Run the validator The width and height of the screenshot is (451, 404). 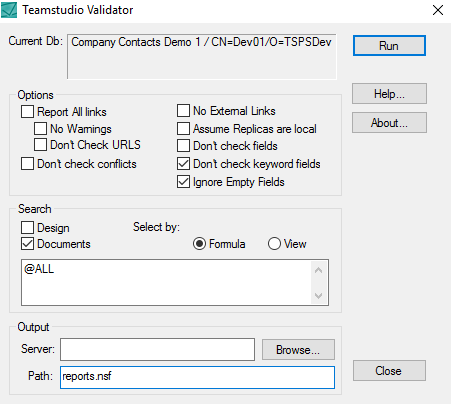389,46
